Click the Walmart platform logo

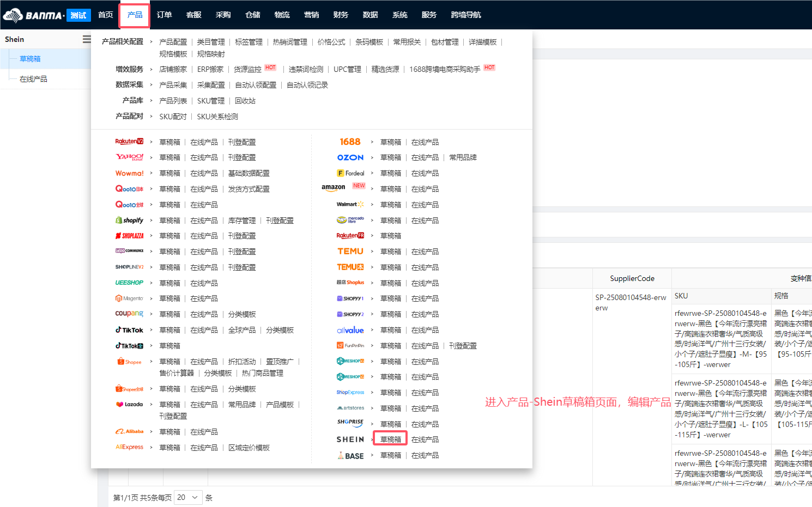click(x=350, y=204)
